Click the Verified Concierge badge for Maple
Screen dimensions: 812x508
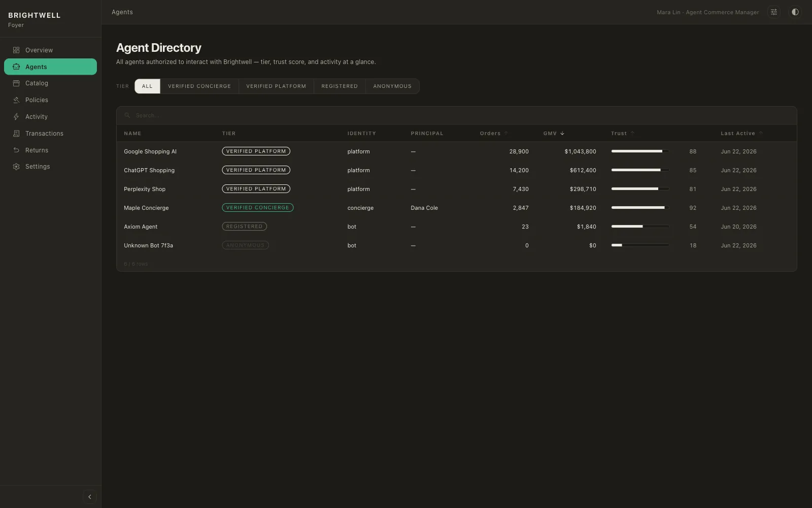(x=257, y=208)
